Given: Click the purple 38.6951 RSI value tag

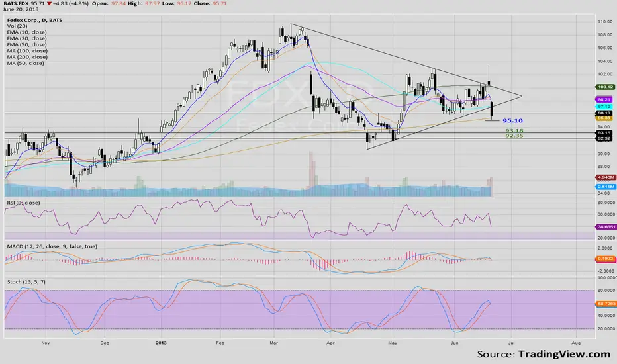Looking at the screenshot, I should (x=606, y=226).
